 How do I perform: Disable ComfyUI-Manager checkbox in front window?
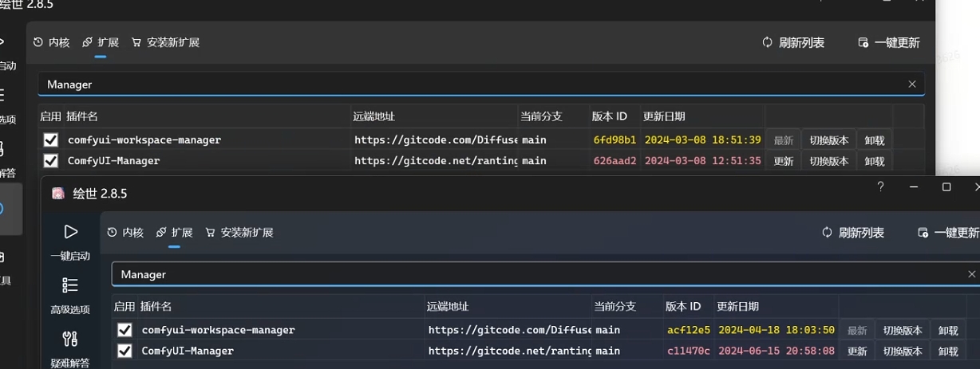click(x=124, y=351)
